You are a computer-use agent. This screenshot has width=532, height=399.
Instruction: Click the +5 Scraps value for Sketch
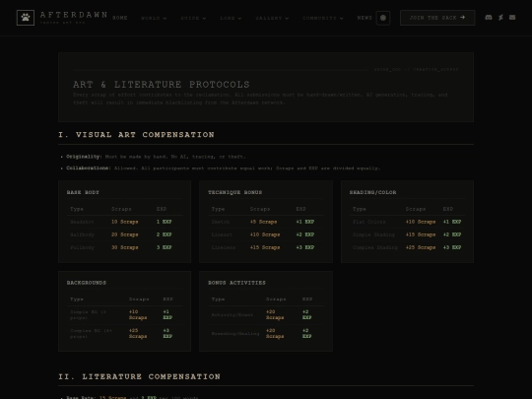coord(263,222)
